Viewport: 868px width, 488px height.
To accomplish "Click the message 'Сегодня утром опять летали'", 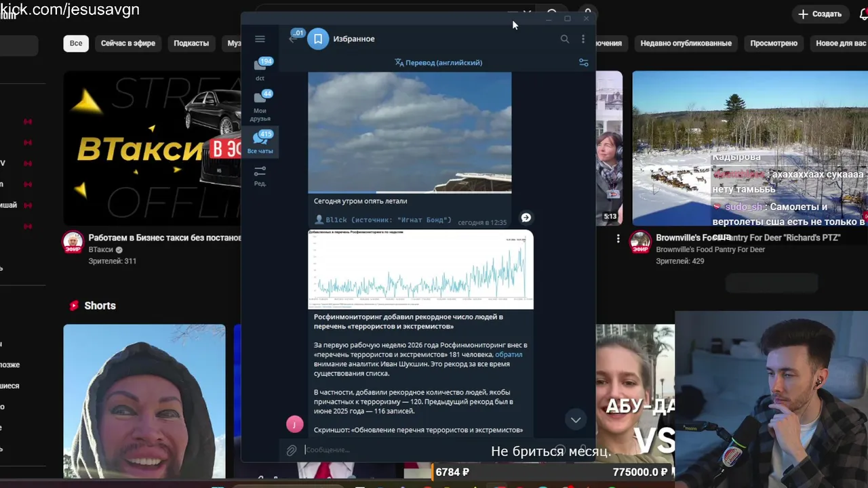I will (361, 201).
